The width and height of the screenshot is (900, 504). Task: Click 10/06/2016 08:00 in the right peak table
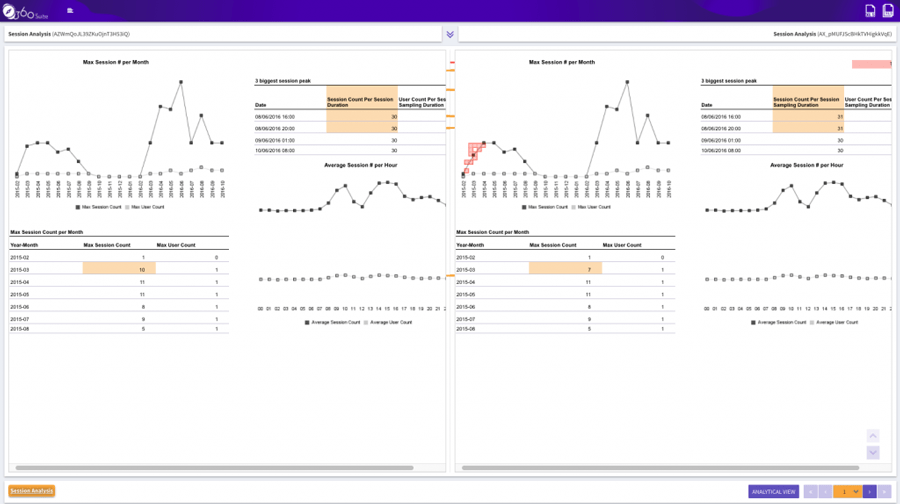click(x=721, y=150)
